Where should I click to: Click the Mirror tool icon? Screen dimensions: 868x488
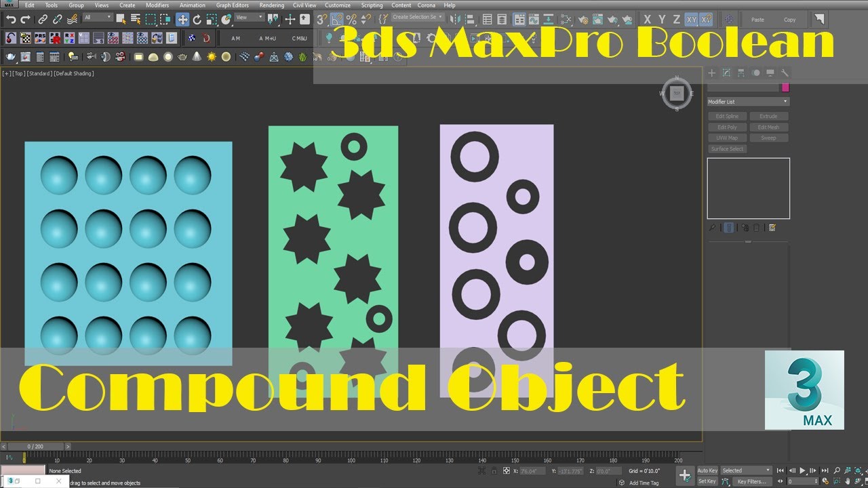click(x=455, y=20)
